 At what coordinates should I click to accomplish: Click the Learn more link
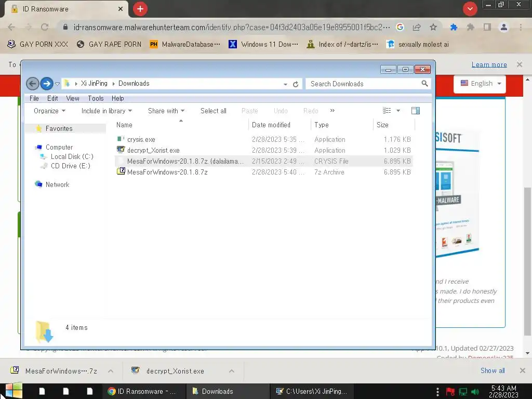coord(489,64)
